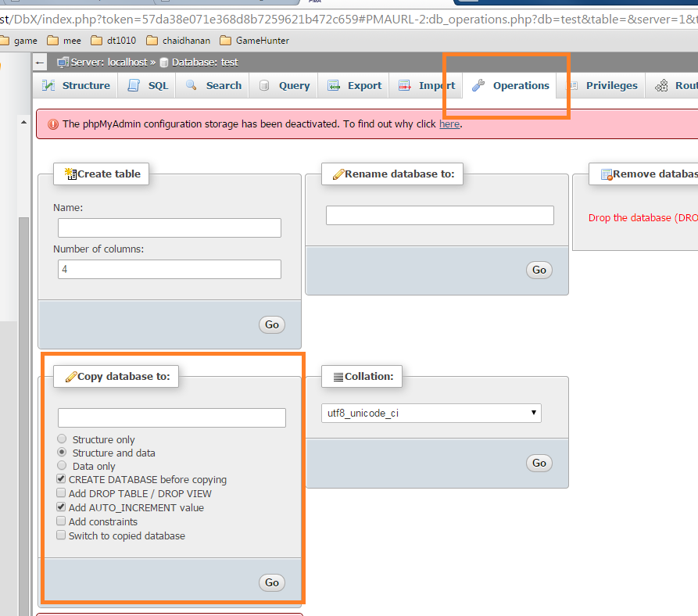Switch to the Structure tab
698x616 pixels.
(x=76, y=85)
